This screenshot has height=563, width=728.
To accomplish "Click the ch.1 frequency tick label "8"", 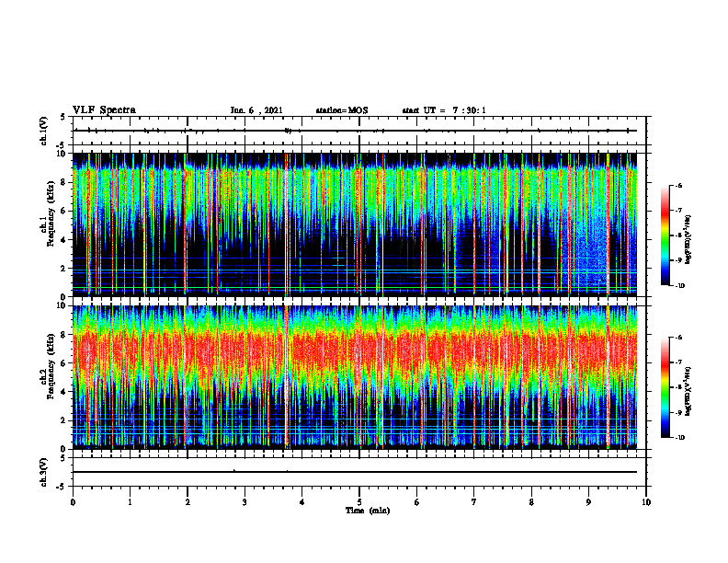I will coord(65,182).
